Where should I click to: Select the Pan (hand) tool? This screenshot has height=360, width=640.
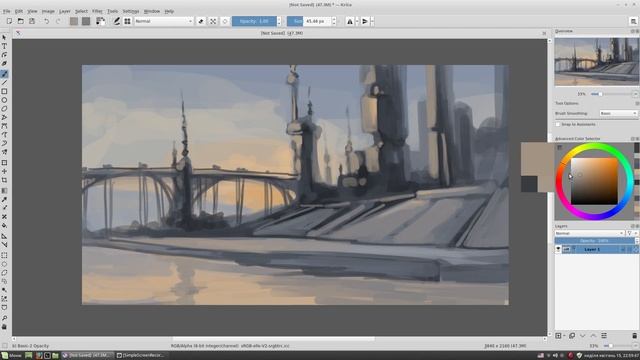4,327
